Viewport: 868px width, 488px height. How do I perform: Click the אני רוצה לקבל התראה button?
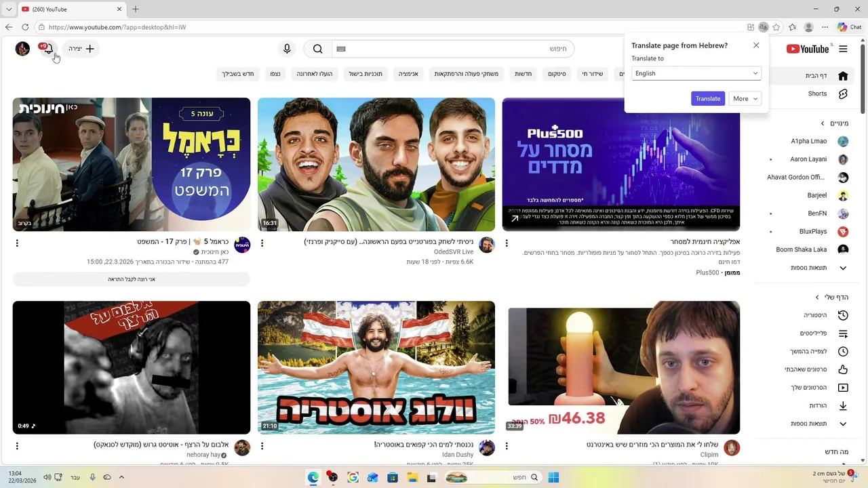[132, 279]
